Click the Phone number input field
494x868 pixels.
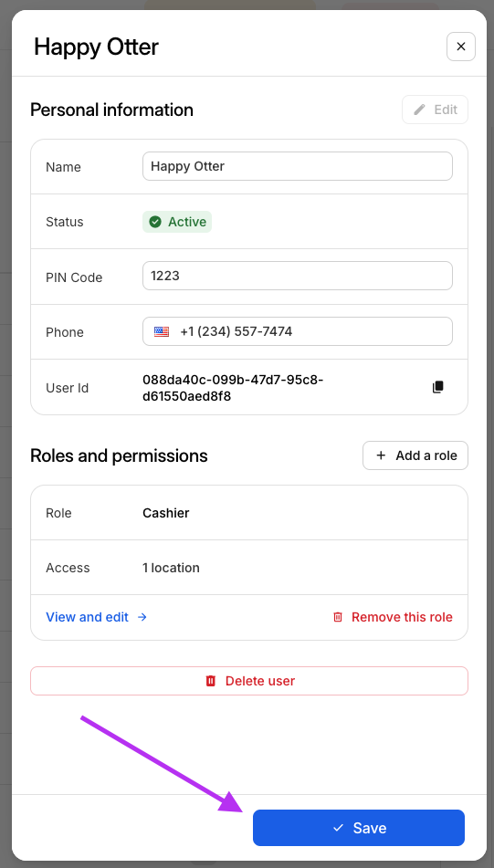pos(298,331)
